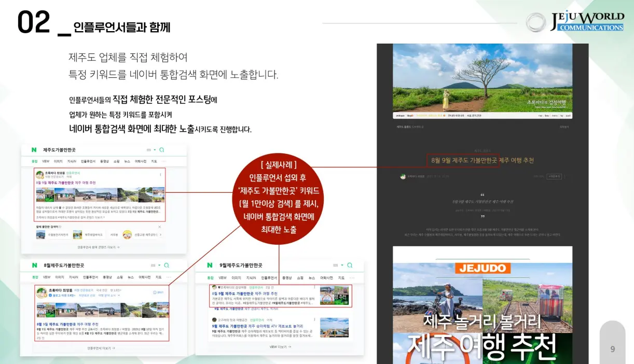Open the 8월 9월 제주도 가볼만한곳 title in 8월제주도가볼만한곳 results

(x=67, y=324)
